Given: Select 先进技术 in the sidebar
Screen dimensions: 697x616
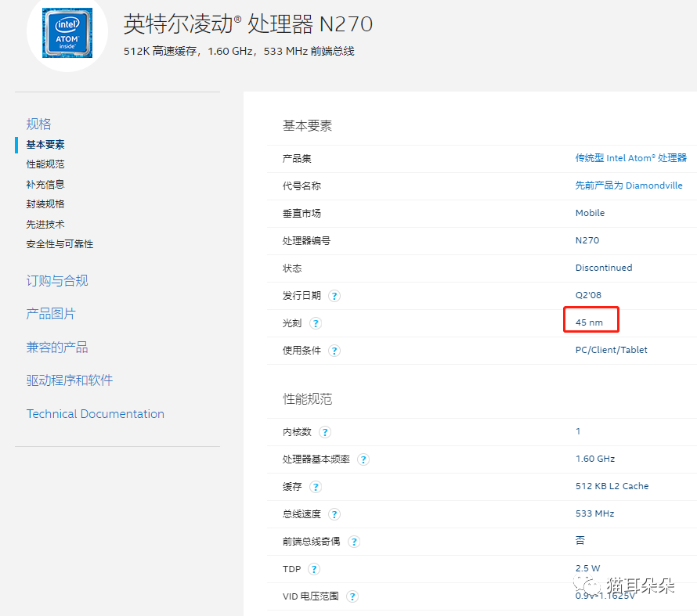Looking at the screenshot, I should pyautogui.click(x=45, y=225).
